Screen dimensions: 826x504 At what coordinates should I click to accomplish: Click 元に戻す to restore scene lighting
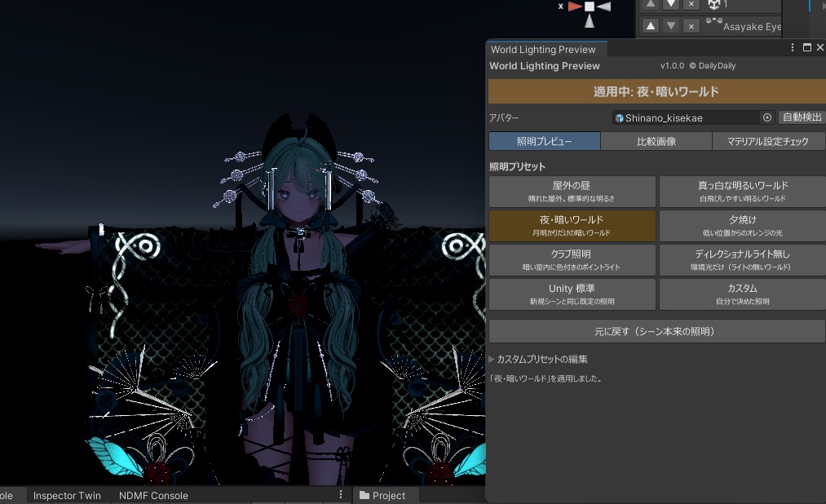click(x=656, y=331)
